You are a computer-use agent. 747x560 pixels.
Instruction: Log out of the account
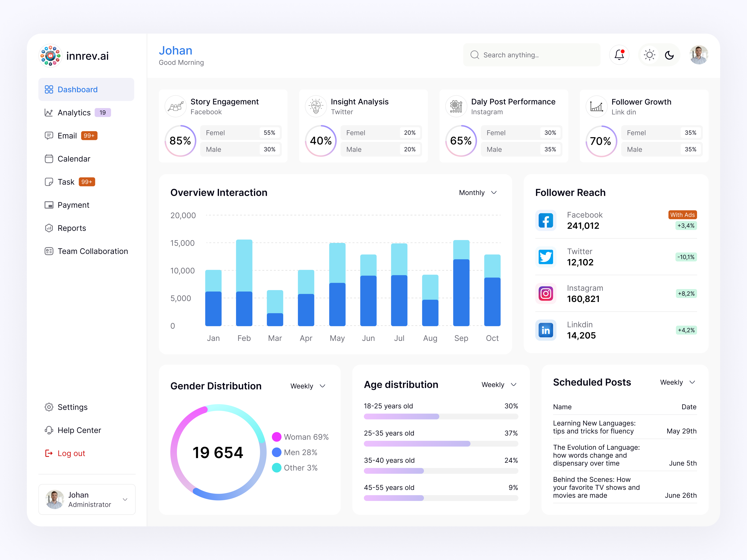71,453
